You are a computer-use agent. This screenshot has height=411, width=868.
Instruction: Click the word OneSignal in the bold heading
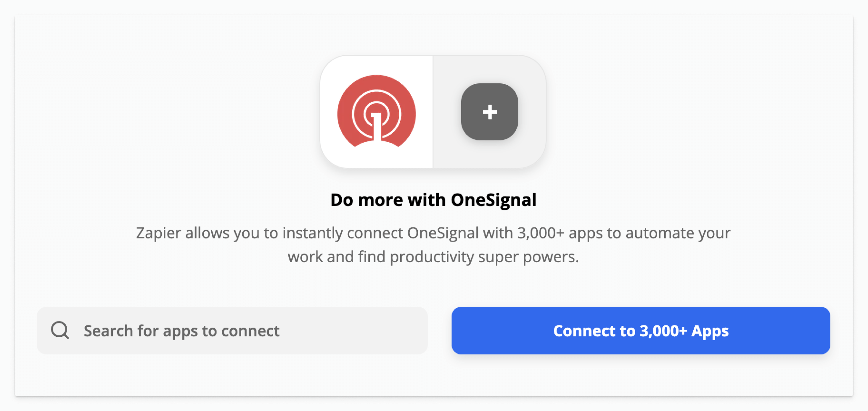[x=494, y=200]
